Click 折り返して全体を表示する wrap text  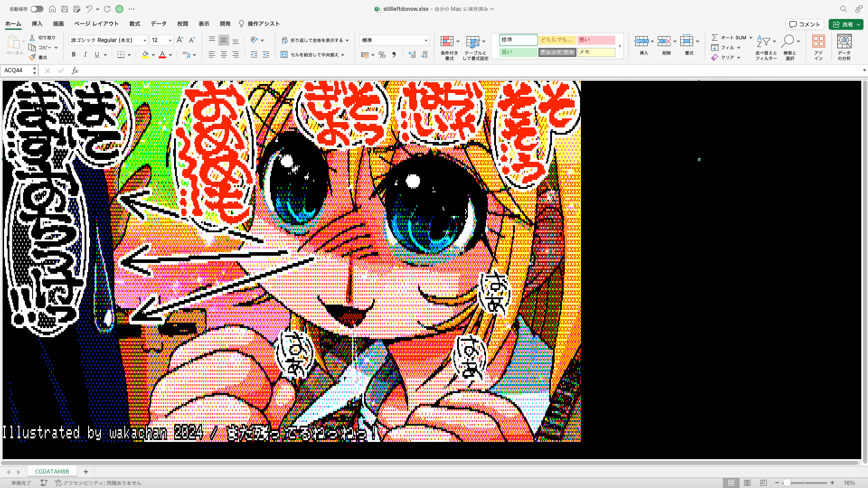click(315, 40)
